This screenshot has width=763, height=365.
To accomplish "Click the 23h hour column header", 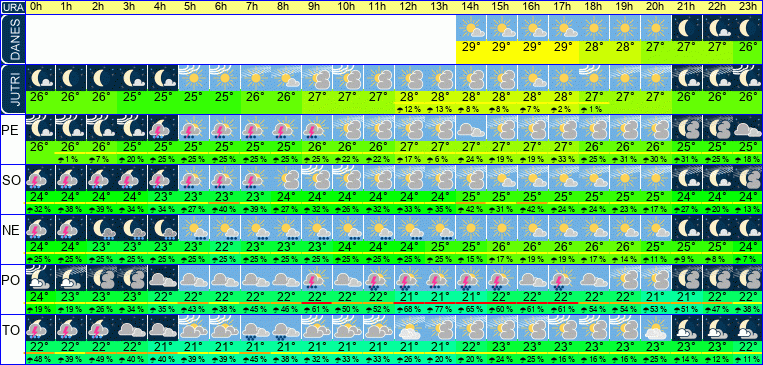I will 747,7.
